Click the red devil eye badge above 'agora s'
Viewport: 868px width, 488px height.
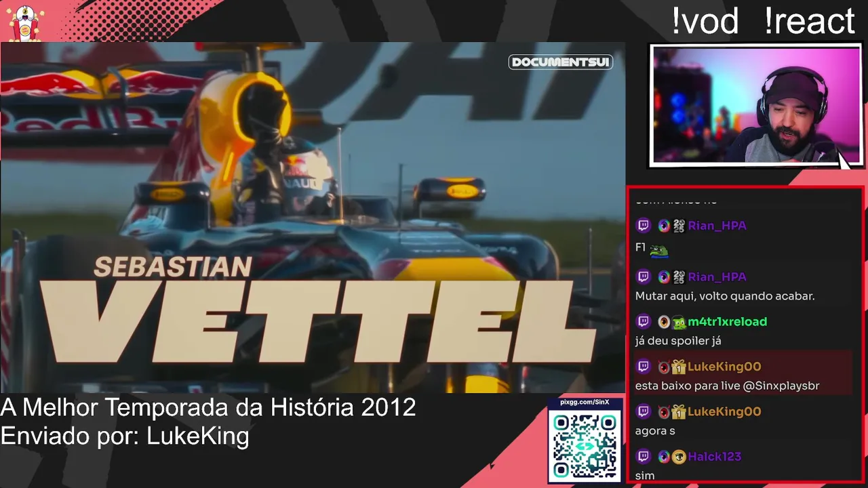(664, 411)
